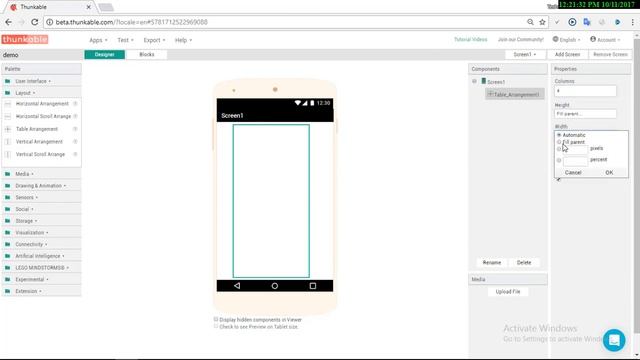Click the Upload File button
This screenshot has width=640, height=360.
tap(508, 291)
